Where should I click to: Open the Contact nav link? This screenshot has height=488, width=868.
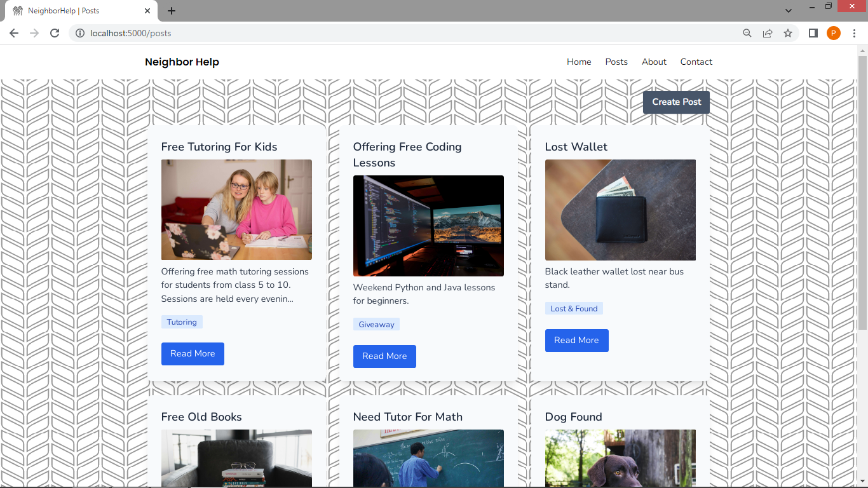click(696, 62)
